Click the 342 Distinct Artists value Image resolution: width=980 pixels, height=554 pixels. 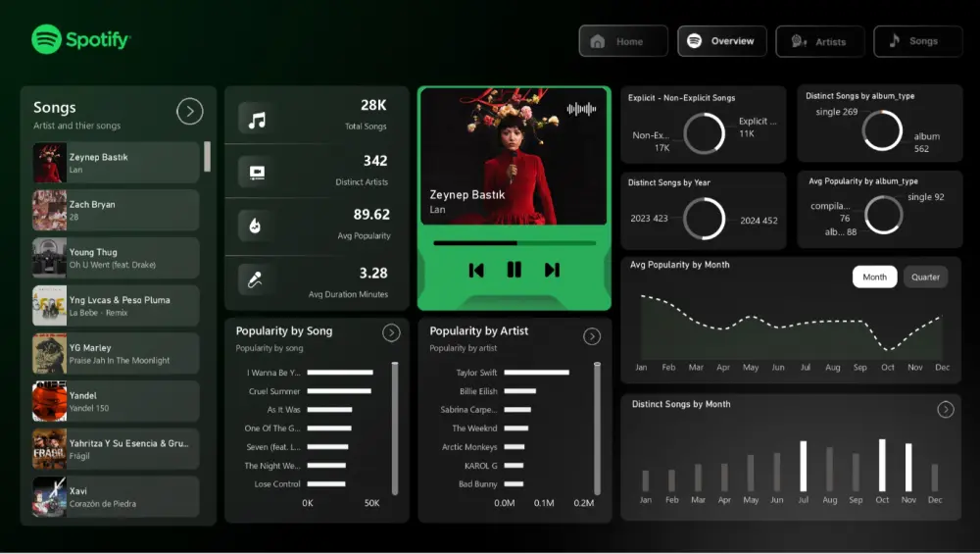click(x=375, y=161)
